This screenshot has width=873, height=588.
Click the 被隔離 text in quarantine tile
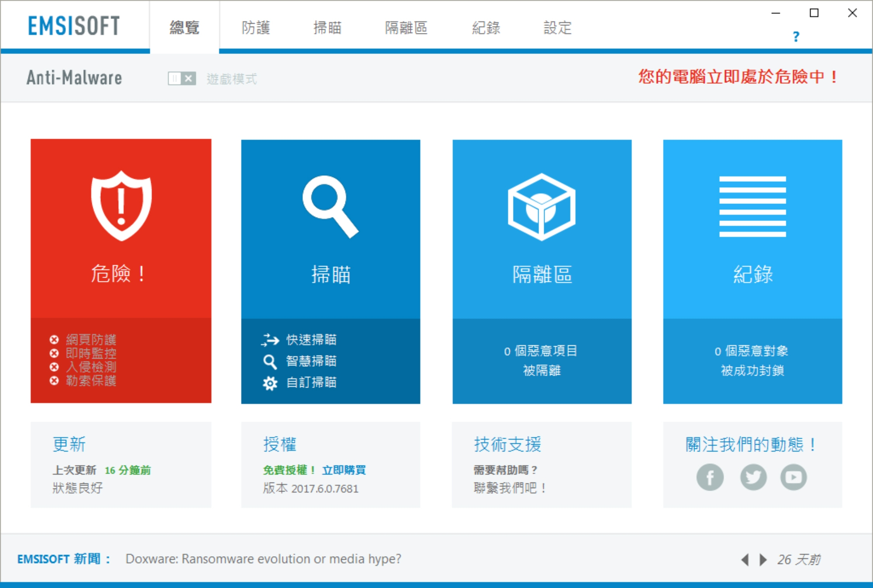click(542, 371)
